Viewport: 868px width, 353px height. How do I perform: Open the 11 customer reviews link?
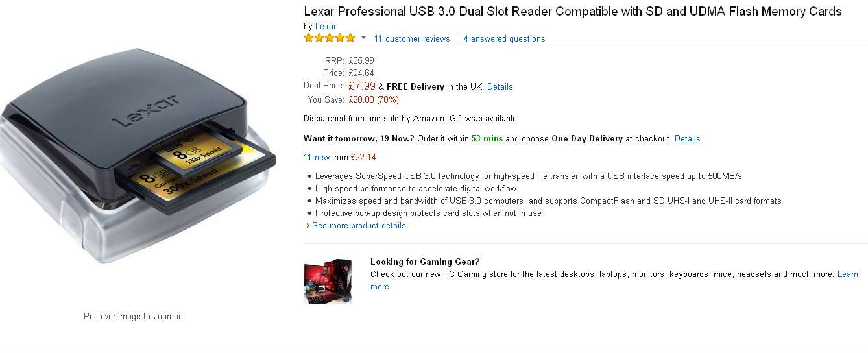coord(412,39)
